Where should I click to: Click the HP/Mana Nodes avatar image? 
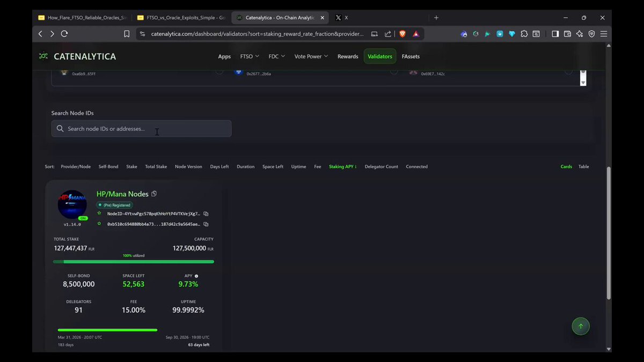72,204
